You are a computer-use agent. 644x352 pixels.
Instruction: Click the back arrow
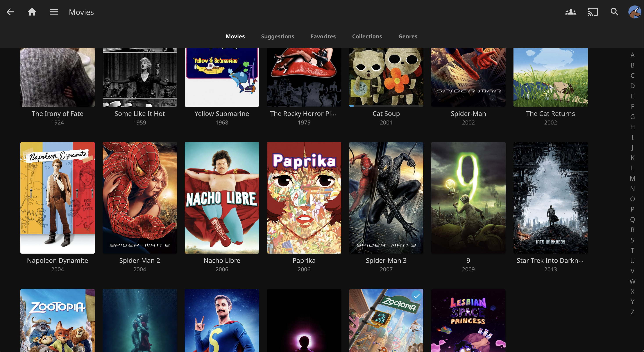(x=10, y=12)
